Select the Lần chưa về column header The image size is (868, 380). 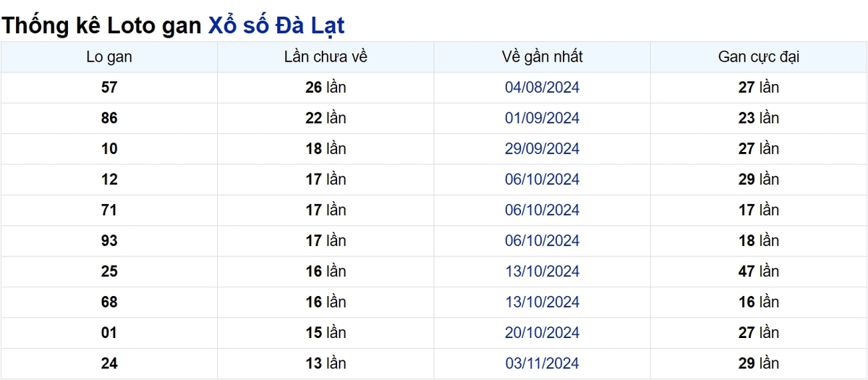coord(325,56)
